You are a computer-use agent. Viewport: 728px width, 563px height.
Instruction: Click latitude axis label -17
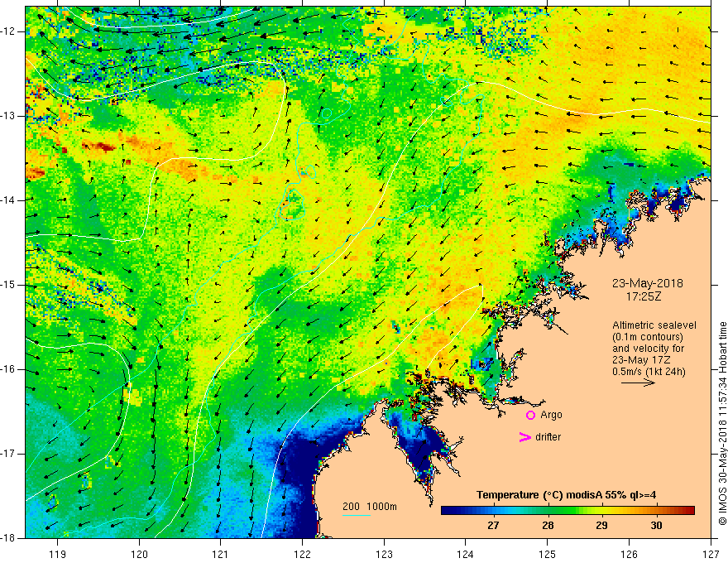pos(8,454)
